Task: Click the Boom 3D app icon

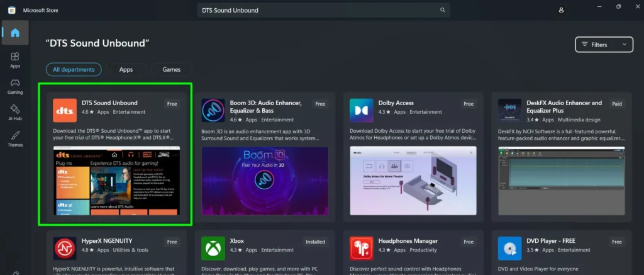Action: click(x=213, y=110)
